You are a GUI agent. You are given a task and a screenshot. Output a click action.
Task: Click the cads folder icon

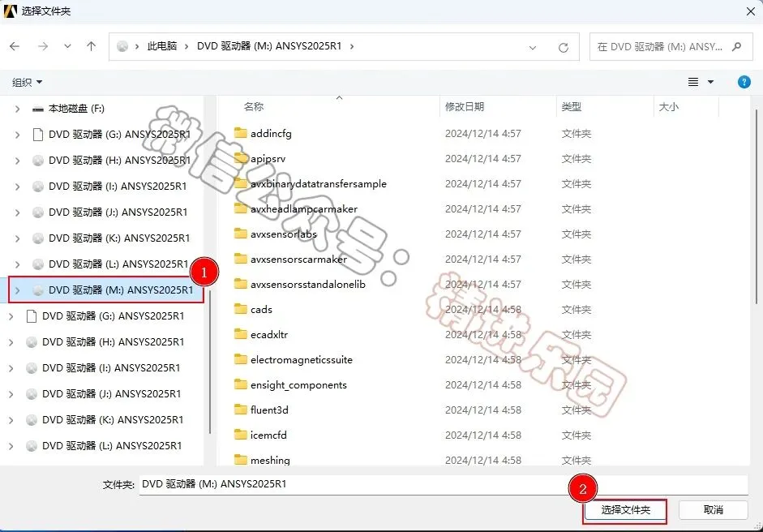(x=240, y=309)
